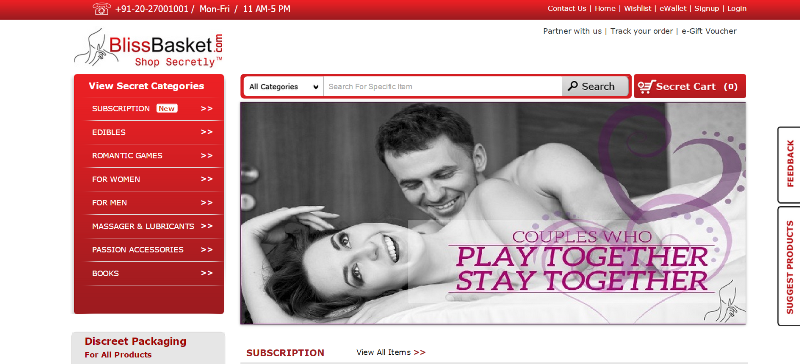Open the Passion Accessories category
800x364 pixels.
152,250
